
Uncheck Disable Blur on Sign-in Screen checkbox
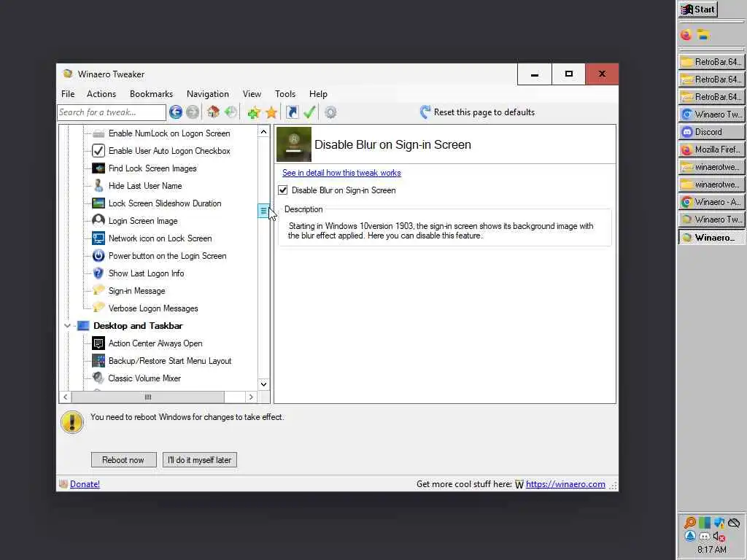tap(283, 190)
